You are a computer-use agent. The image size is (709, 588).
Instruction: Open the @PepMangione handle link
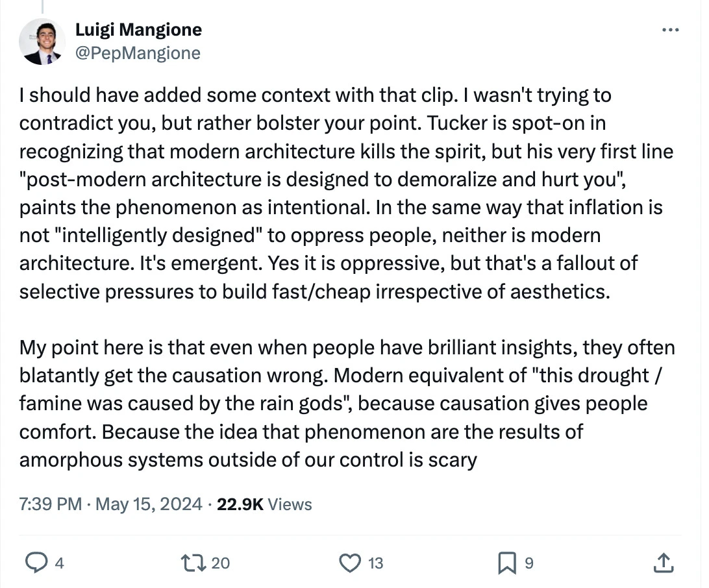(138, 53)
